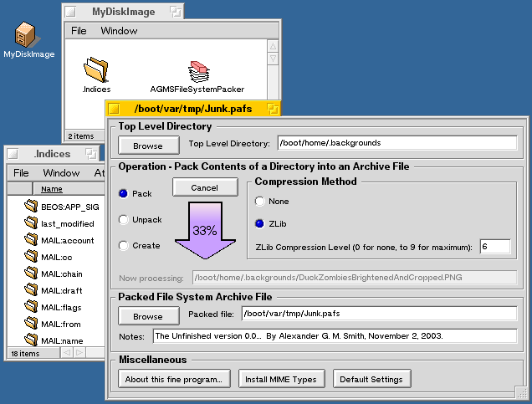Browse for the Top Level Directory

point(149,146)
